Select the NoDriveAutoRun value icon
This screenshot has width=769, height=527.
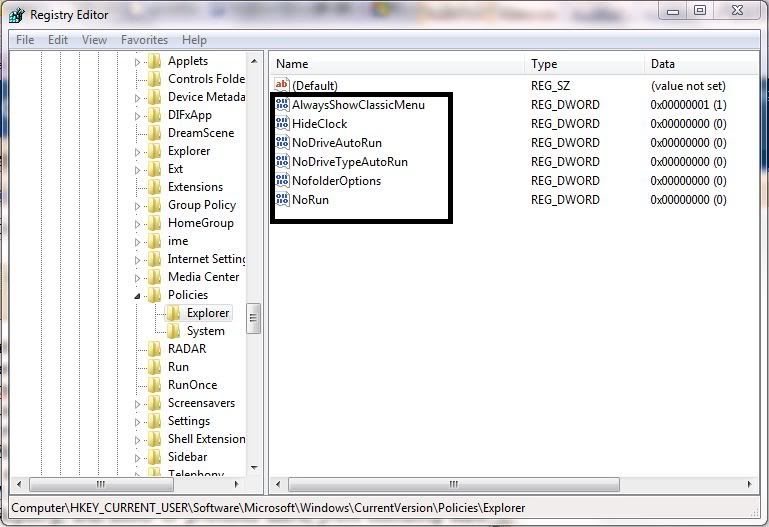(281, 143)
